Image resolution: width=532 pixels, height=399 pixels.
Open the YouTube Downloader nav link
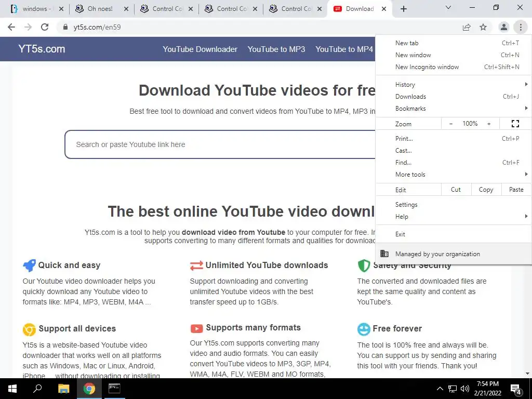coord(200,49)
